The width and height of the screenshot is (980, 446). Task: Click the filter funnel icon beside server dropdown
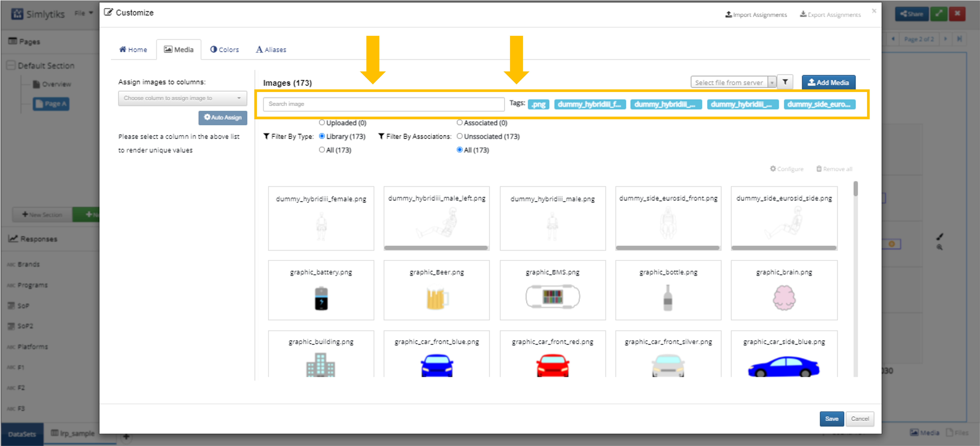coord(785,82)
